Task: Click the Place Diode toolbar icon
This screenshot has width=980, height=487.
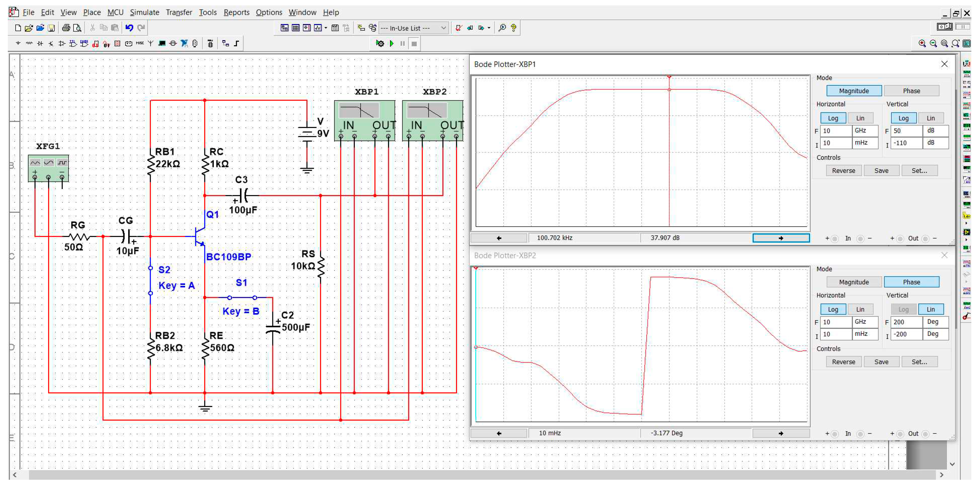Action: click(x=40, y=44)
